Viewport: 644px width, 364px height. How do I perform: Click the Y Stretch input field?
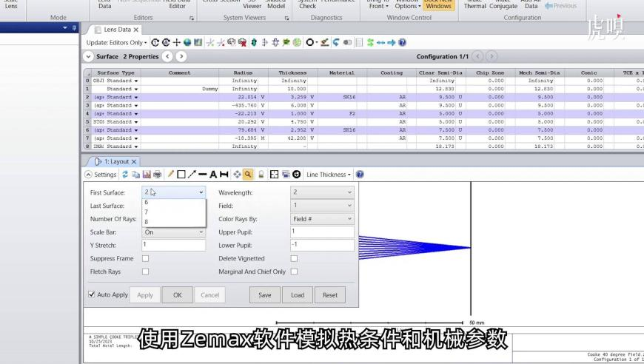[173, 245]
